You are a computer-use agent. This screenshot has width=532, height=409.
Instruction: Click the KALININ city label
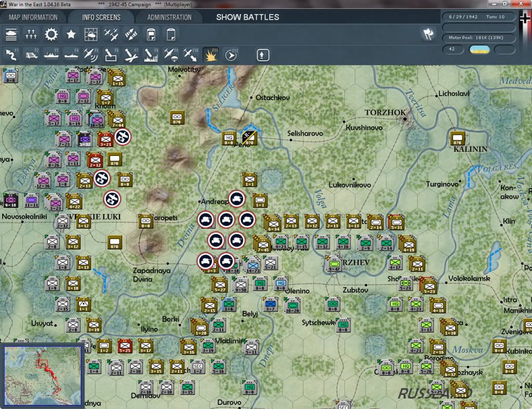[x=470, y=149]
